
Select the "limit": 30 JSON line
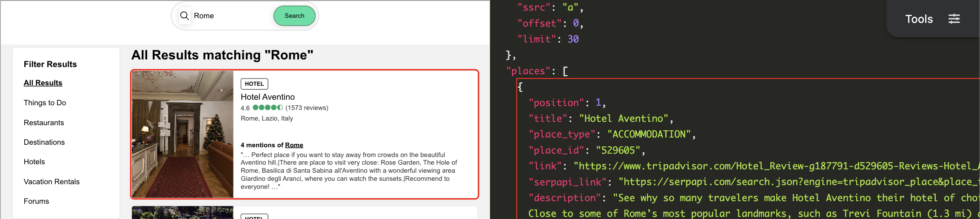pyautogui.click(x=548, y=39)
